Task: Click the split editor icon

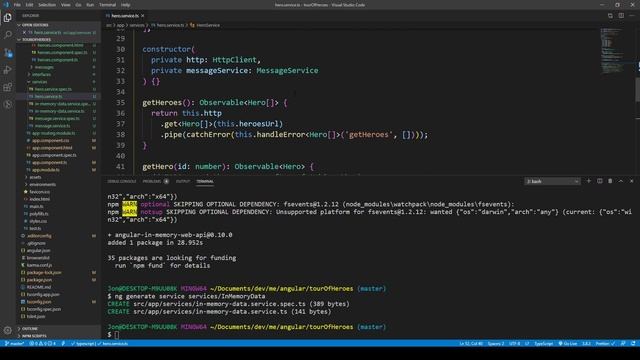Action: click(621, 16)
